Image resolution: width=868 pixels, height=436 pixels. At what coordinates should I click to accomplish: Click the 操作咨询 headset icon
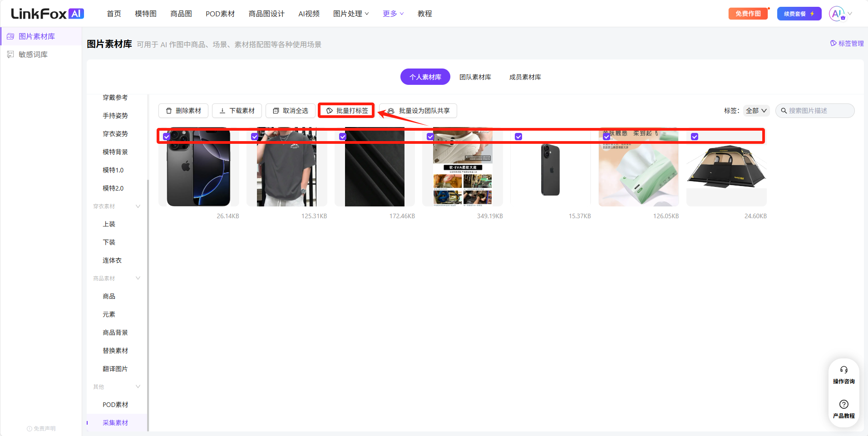click(844, 370)
